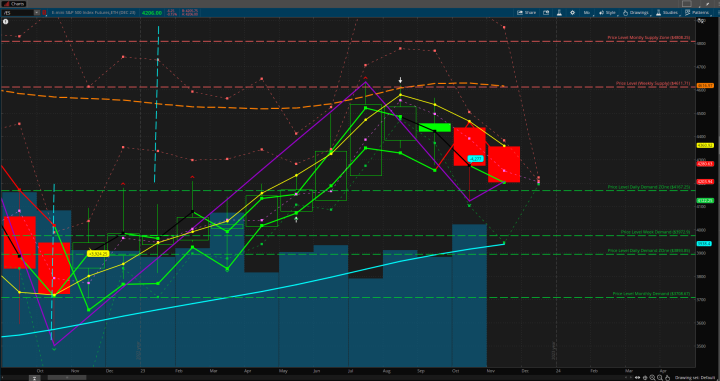Open the Studies flask icon

559,13
